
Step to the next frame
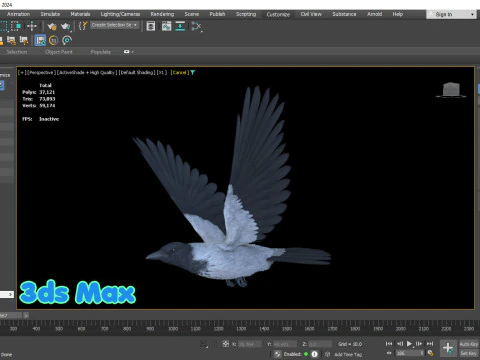(419, 344)
